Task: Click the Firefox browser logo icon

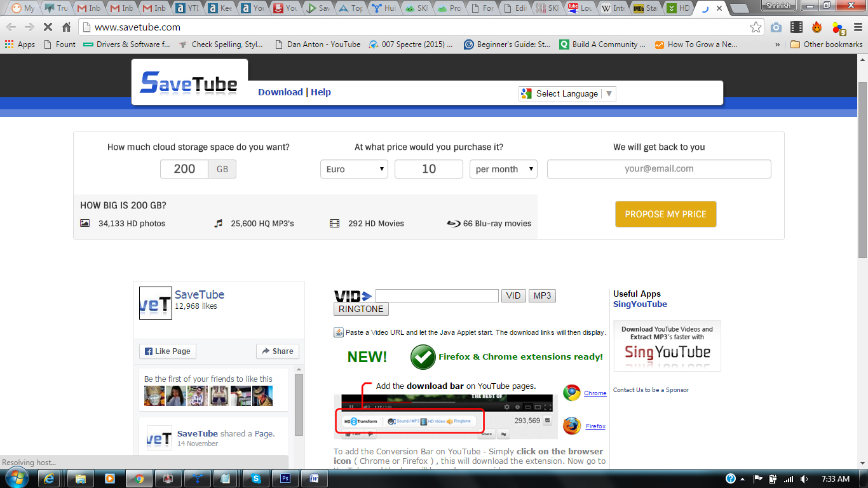Action: click(x=572, y=426)
